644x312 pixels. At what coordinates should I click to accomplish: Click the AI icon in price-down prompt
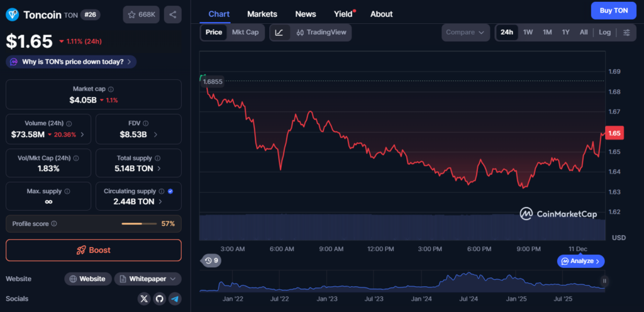pyautogui.click(x=14, y=62)
